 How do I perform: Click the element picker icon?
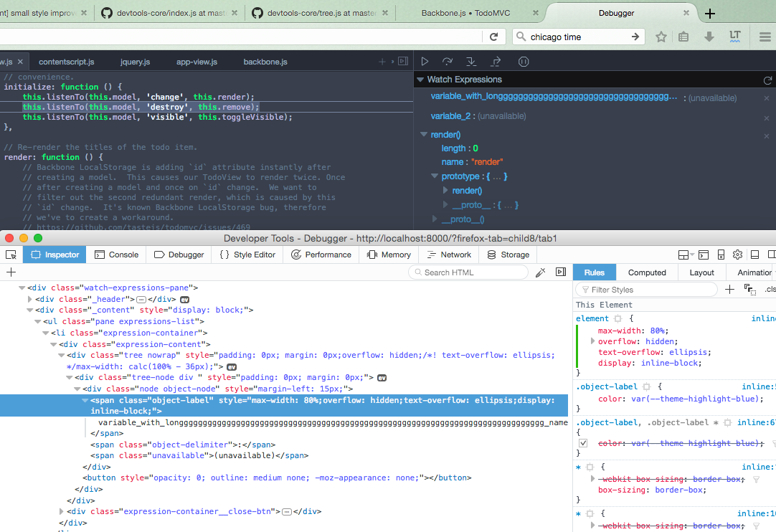(11, 255)
